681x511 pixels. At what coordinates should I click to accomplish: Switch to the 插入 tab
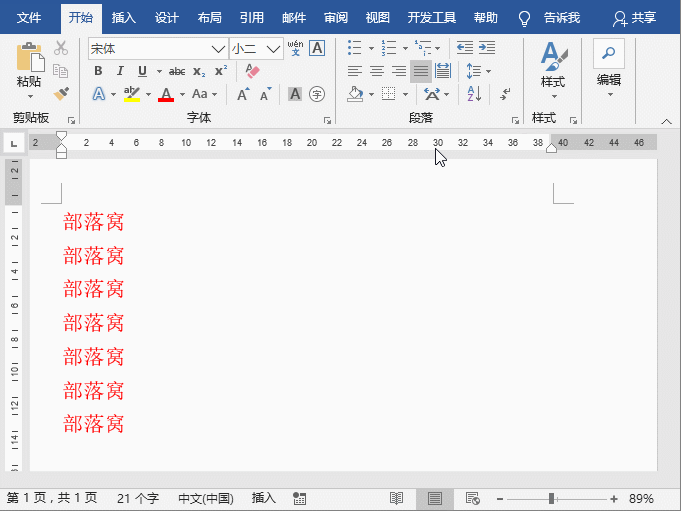click(123, 18)
